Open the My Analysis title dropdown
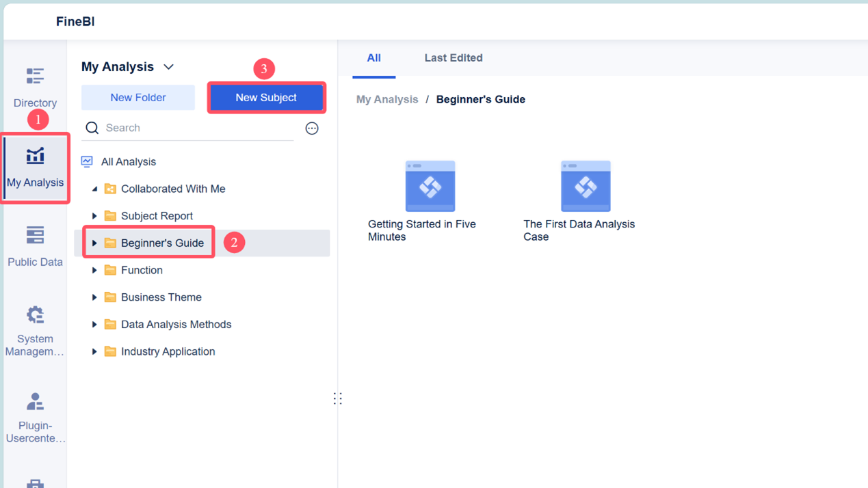The height and width of the screenshot is (488, 868). click(x=169, y=67)
